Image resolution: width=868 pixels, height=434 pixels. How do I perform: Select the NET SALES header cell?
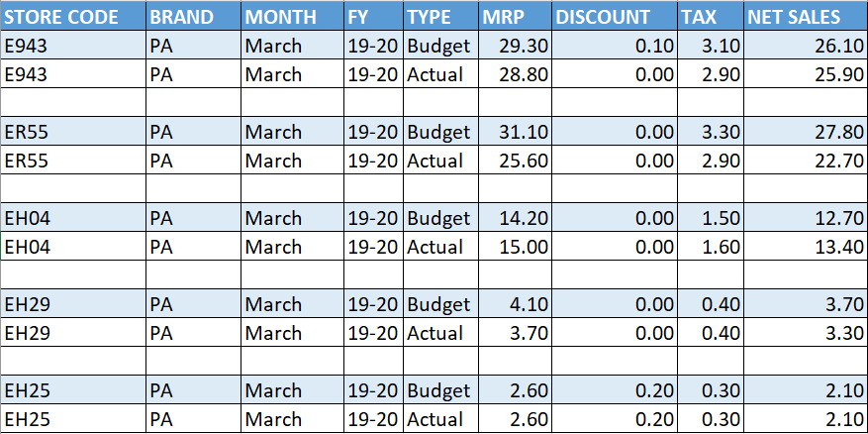coord(806,16)
